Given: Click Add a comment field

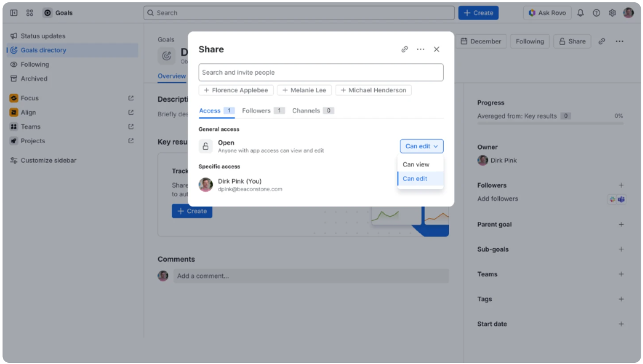Looking at the screenshot, I should (311, 276).
